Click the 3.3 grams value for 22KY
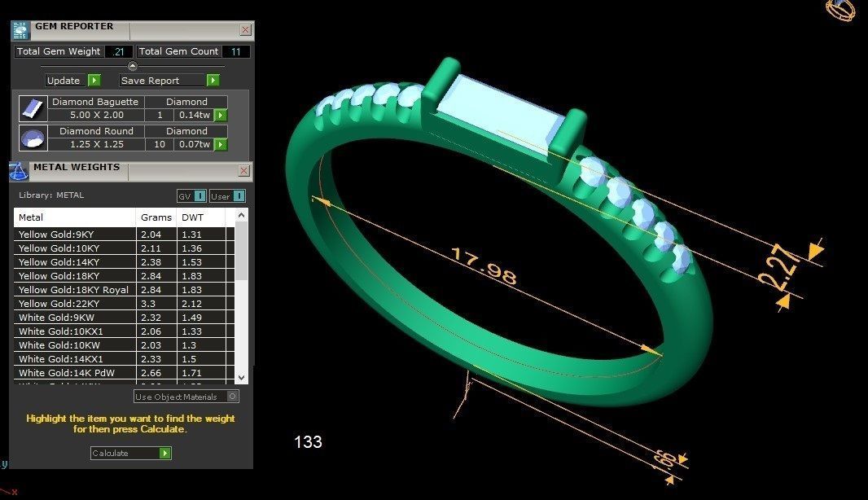The height and width of the screenshot is (500, 868). (x=156, y=304)
